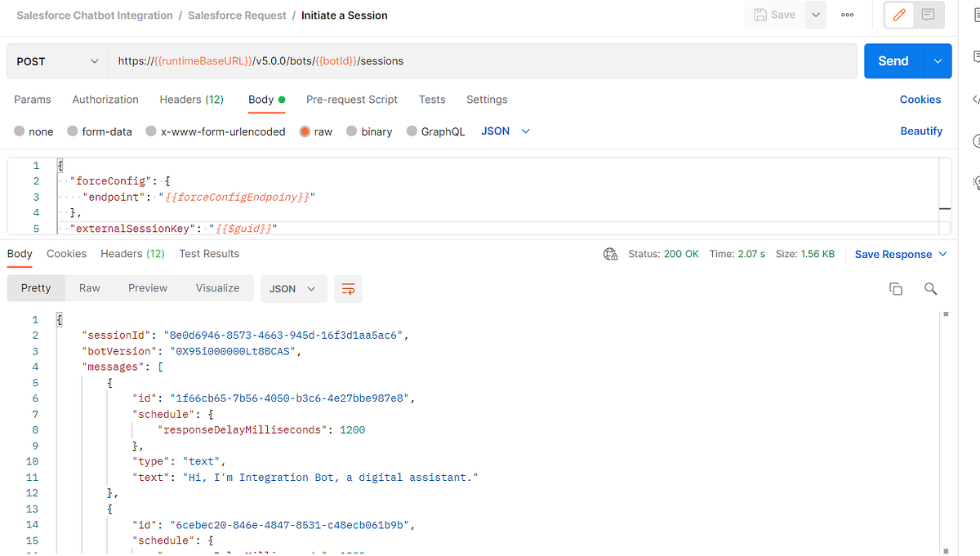This screenshot has width=980, height=556.
Task: Switch body type to form-data
Action: coord(100,131)
